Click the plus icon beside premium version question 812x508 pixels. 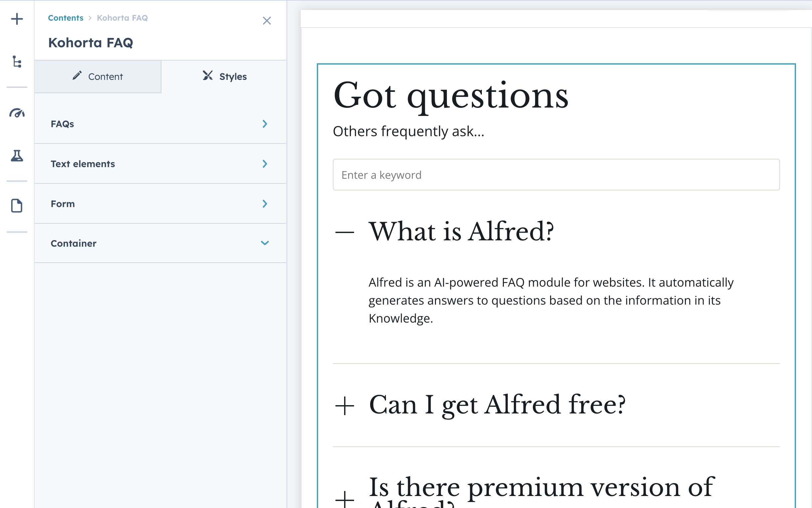(344, 500)
